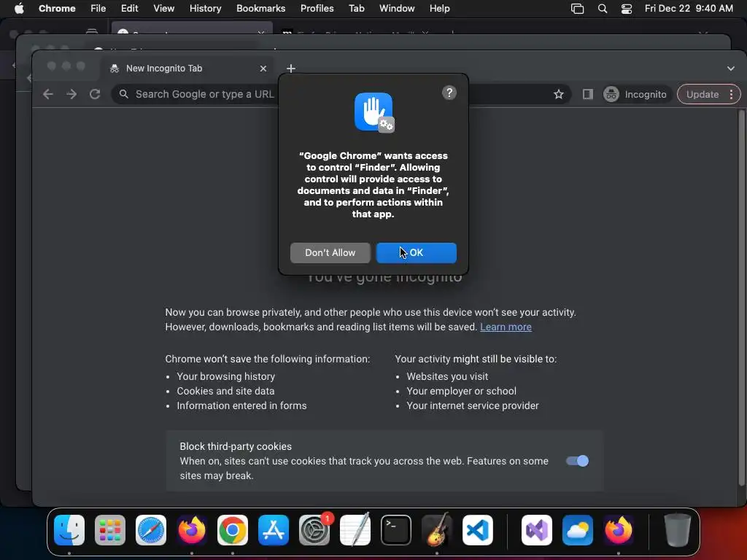747x560 pixels.
Task: Open Firefox icon beside Trash in Dock
Action: (x=619, y=529)
